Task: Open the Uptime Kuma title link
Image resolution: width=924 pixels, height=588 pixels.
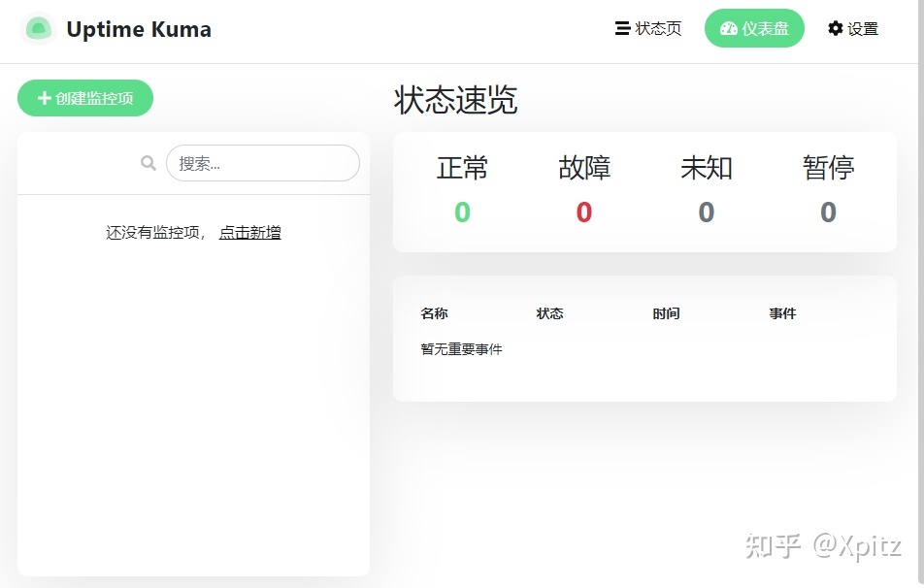Action: (x=139, y=29)
